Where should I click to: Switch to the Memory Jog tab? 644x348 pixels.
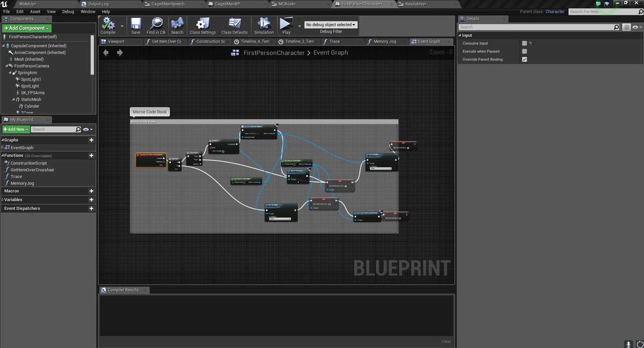[385, 41]
